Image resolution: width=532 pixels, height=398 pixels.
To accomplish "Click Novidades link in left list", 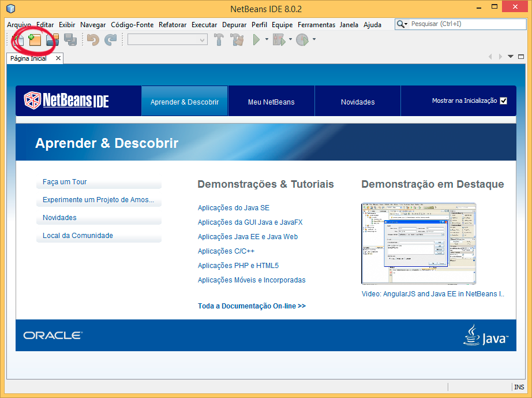I will click(59, 218).
